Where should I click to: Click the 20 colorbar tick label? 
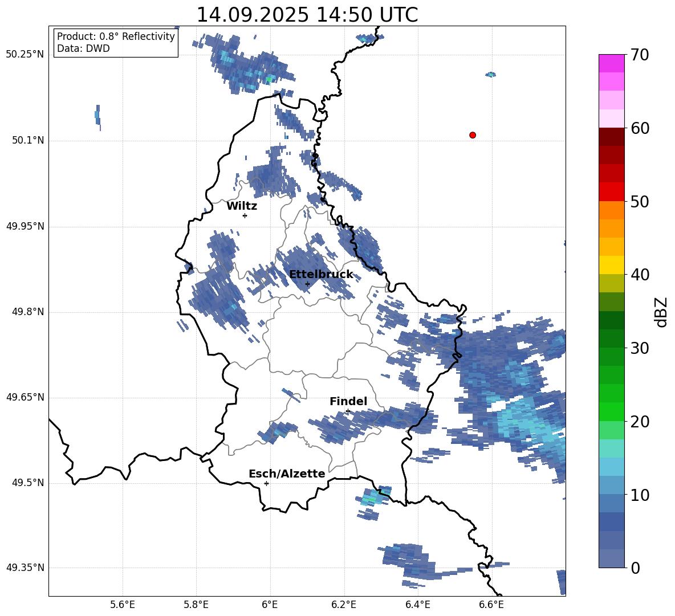[x=640, y=422]
